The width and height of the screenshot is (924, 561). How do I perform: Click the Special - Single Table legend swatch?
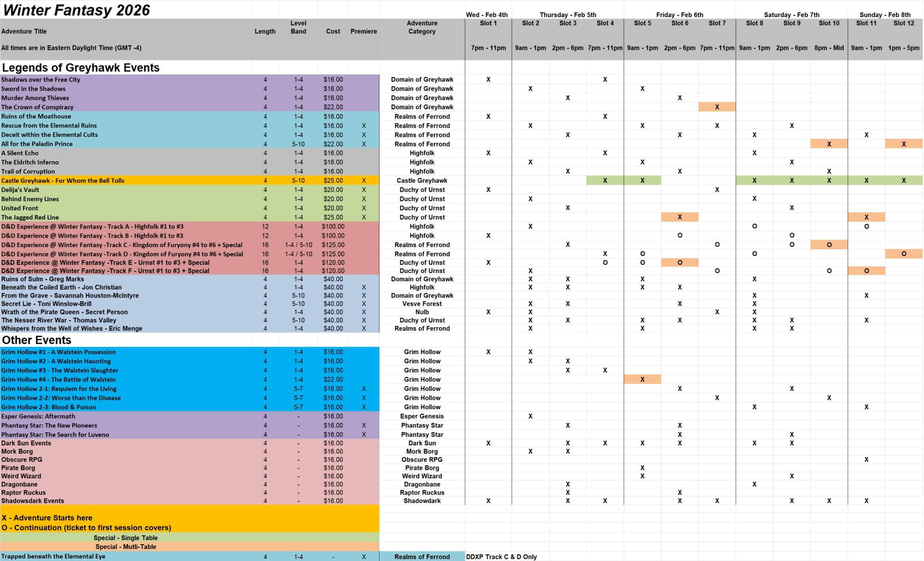[x=126, y=538]
